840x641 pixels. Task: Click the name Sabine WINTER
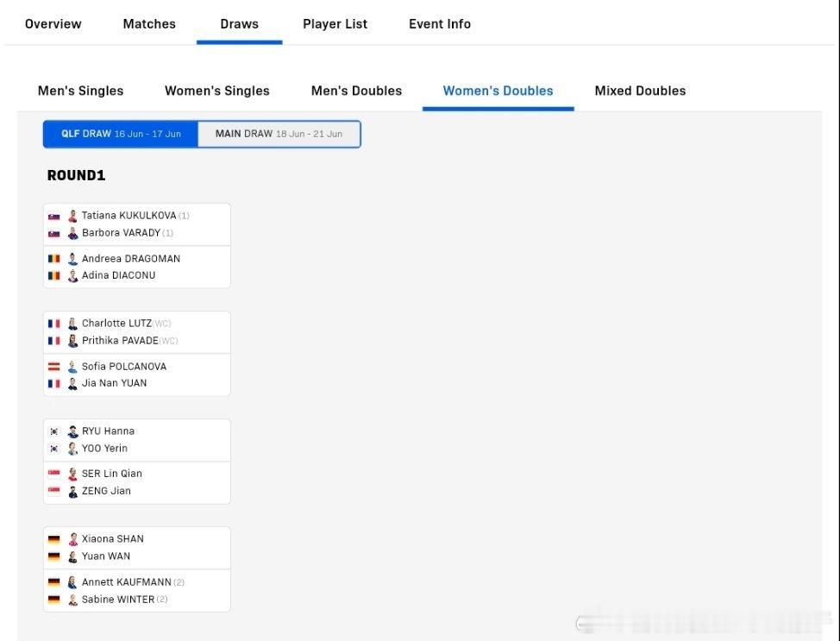pyautogui.click(x=118, y=600)
